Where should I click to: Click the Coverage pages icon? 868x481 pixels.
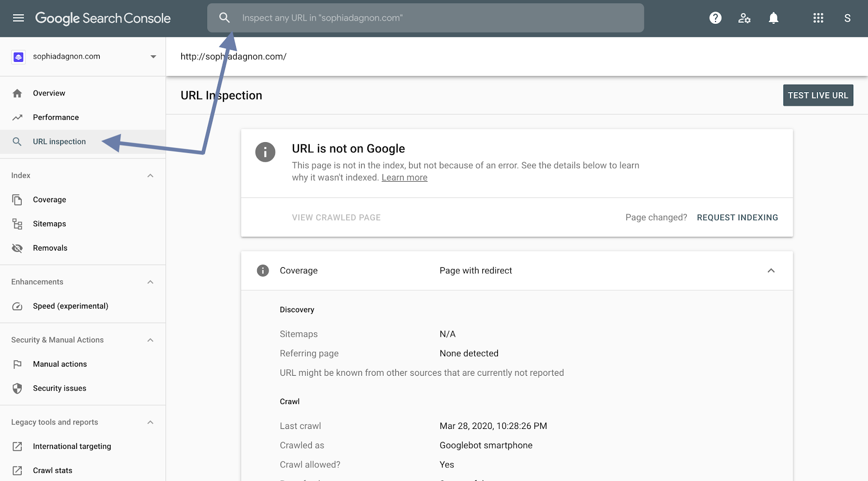(17, 200)
